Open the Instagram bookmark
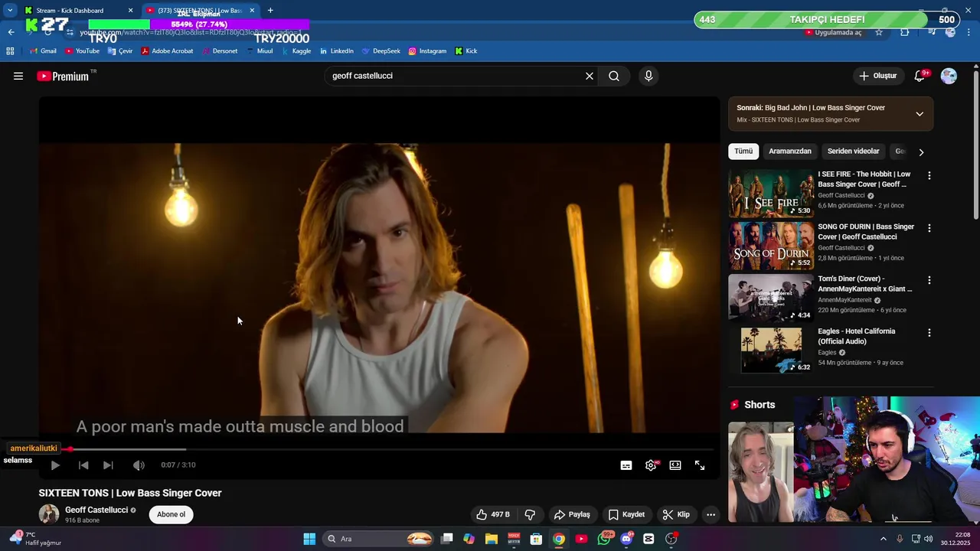This screenshot has height=551, width=980. [427, 51]
